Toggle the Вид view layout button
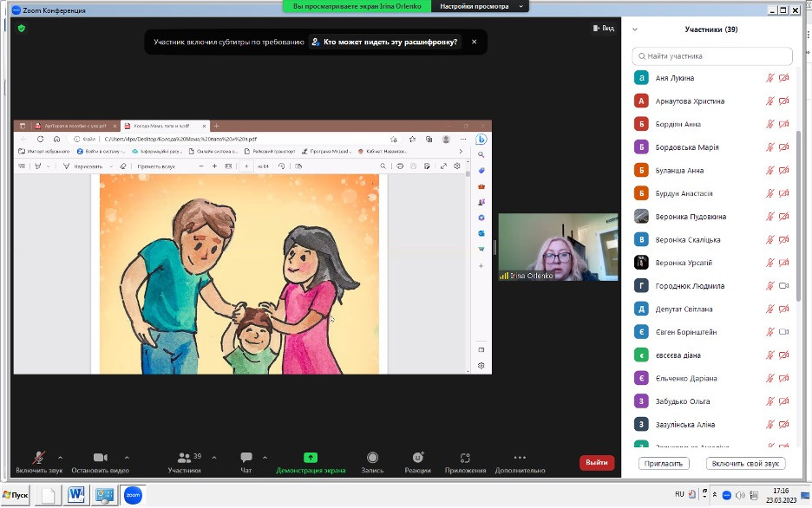This screenshot has height=508, width=812. pyautogui.click(x=603, y=28)
